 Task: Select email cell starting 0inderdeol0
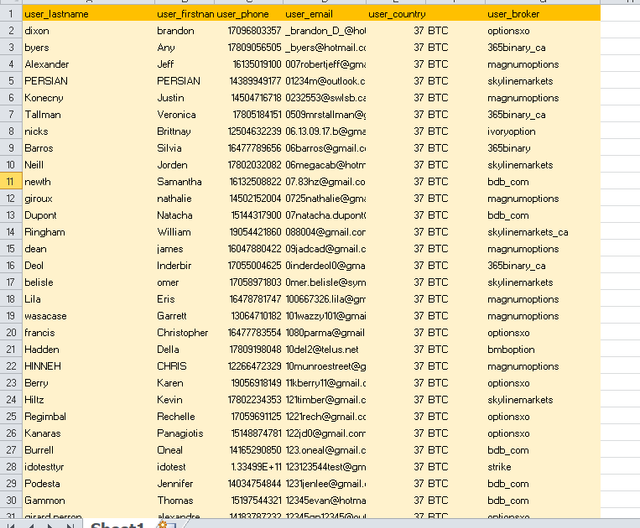tap(325, 265)
